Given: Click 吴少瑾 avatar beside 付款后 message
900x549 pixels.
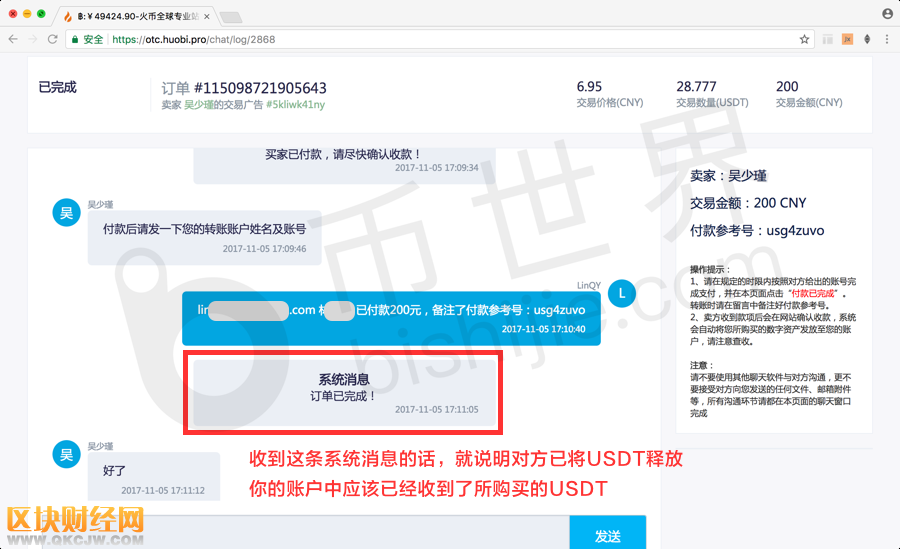Looking at the screenshot, I should click(67, 213).
